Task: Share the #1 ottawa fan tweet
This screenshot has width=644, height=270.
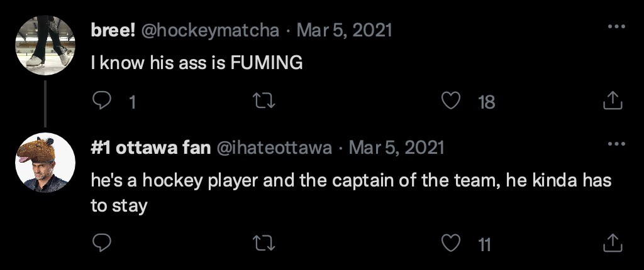Action: click(x=613, y=242)
